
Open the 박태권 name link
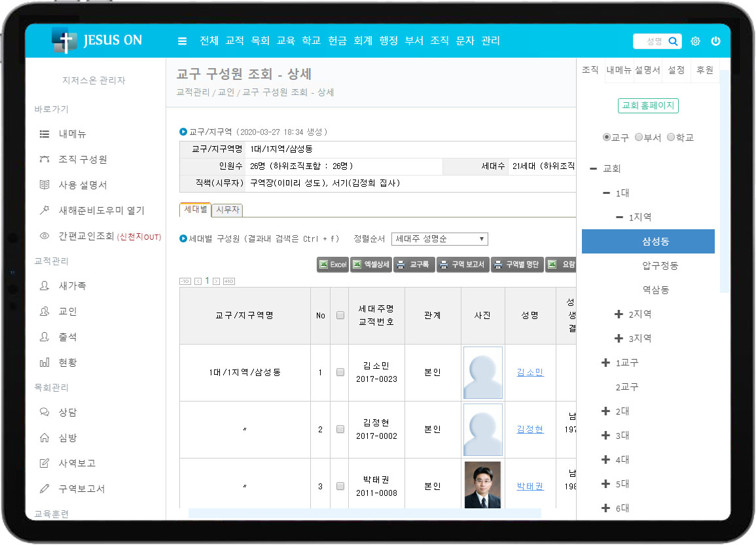click(530, 487)
